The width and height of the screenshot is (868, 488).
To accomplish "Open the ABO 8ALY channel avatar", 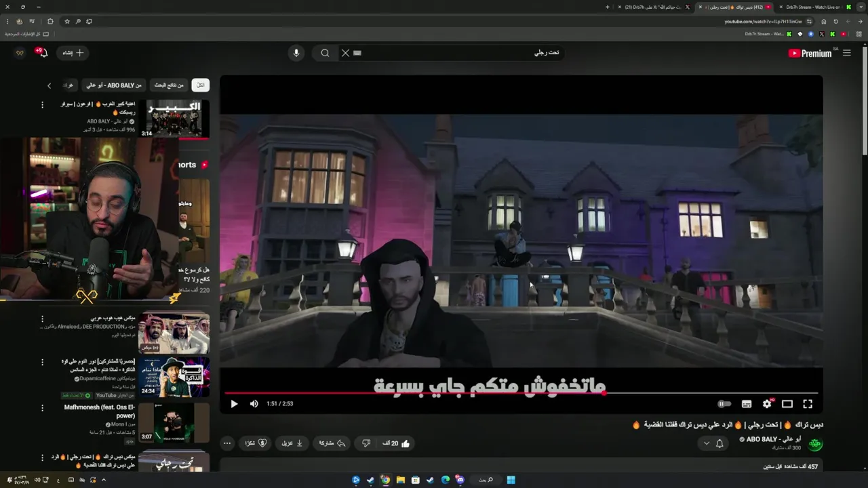I will [815, 443].
